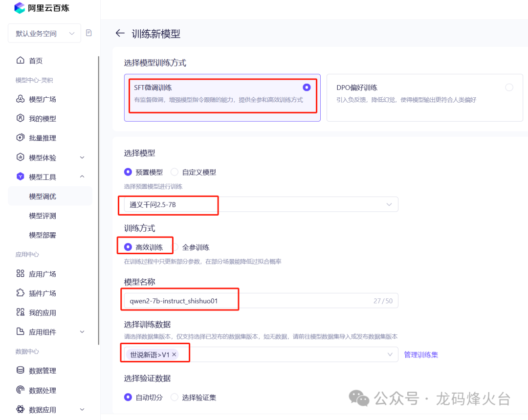Click the 插件广场 puzzle icon
This screenshot has width=528, height=420.
20,293
